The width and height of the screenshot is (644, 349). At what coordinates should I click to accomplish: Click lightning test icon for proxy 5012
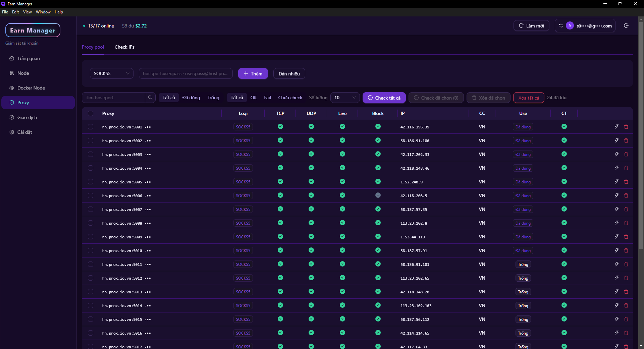pyautogui.click(x=616, y=278)
